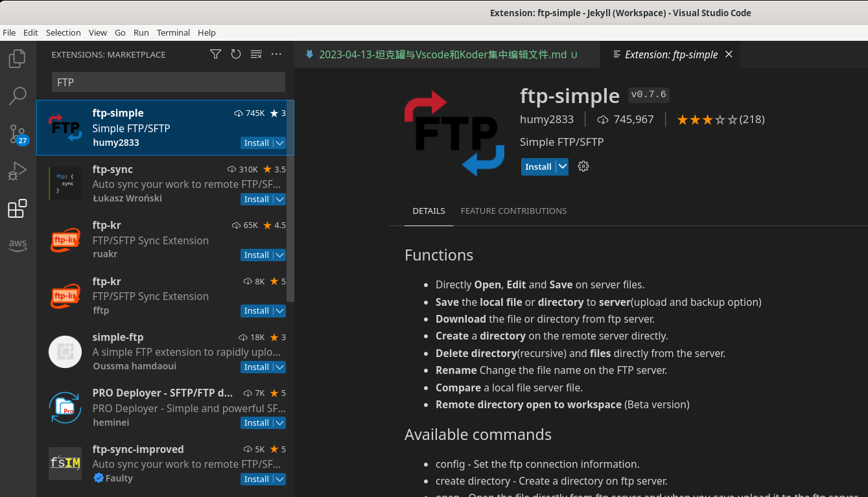Click the Functions heading
This screenshot has width=868, height=497.
tap(439, 255)
